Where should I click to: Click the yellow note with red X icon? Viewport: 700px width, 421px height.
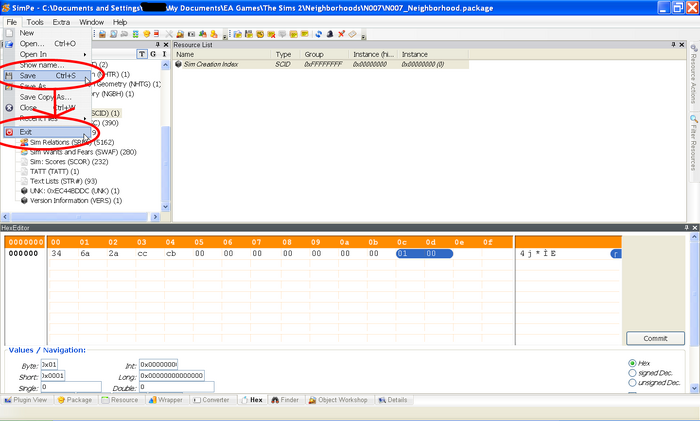(x=271, y=34)
